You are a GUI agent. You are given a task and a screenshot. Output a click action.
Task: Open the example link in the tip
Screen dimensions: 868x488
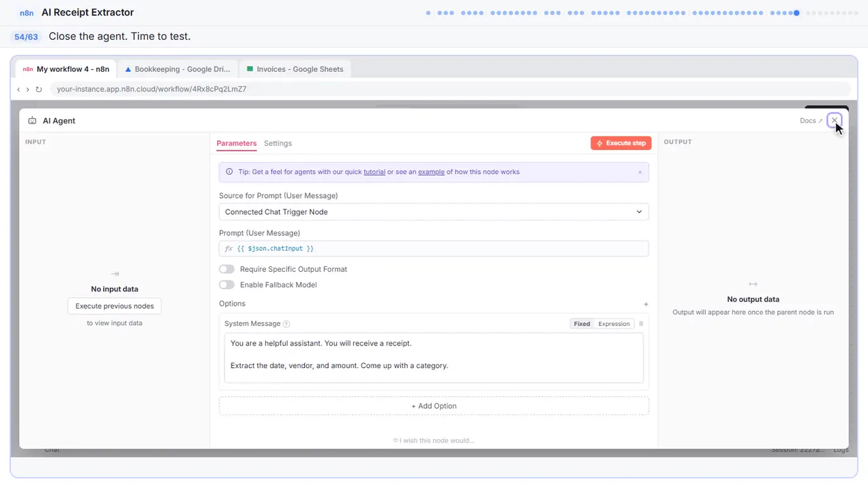pyautogui.click(x=431, y=172)
